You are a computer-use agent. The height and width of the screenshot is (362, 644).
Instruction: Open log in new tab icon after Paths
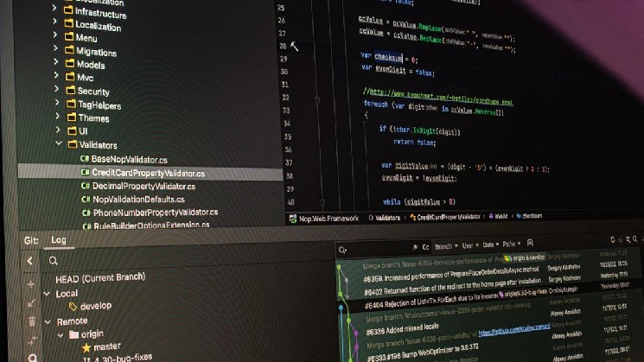(x=530, y=243)
